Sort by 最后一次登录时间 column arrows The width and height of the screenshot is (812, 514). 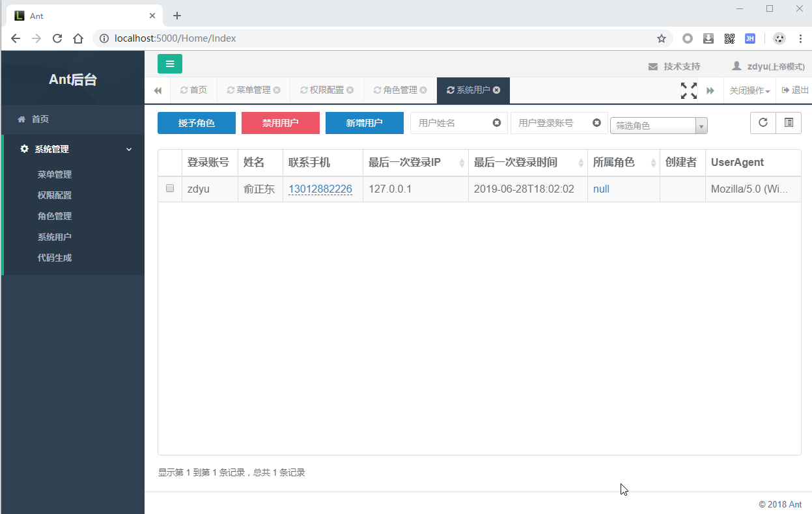(581, 163)
